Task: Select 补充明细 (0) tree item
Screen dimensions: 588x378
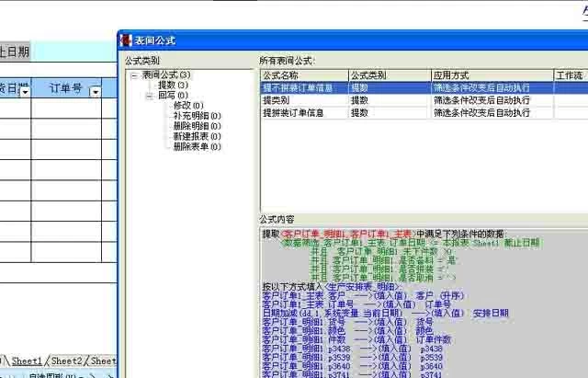Action: [x=196, y=115]
